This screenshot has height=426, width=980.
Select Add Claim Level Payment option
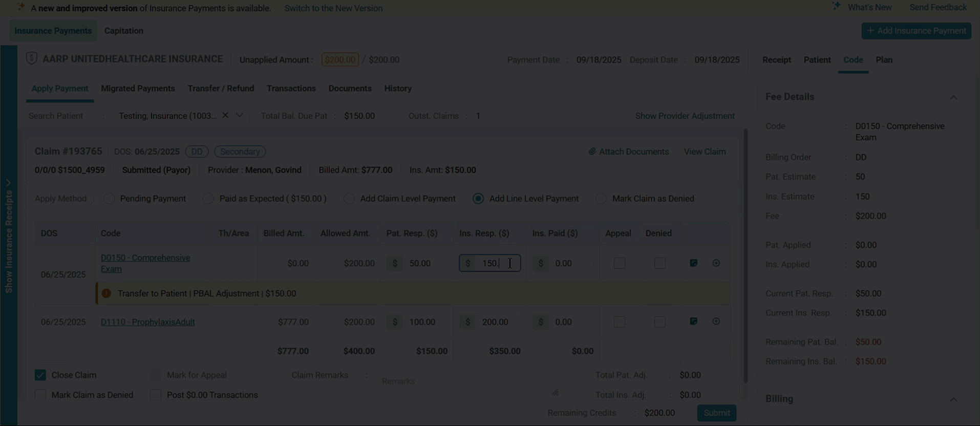349,199
